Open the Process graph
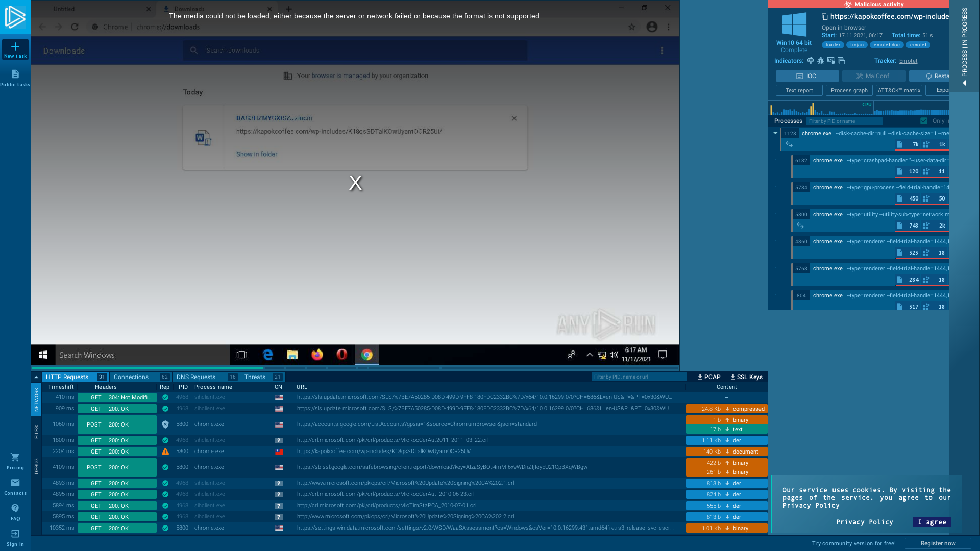Image resolution: width=980 pixels, height=551 pixels. pyautogui.click(x=849, y=90)
